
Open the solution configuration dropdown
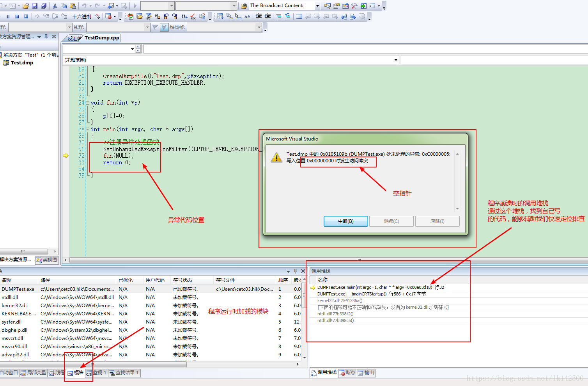pos(172,6)
